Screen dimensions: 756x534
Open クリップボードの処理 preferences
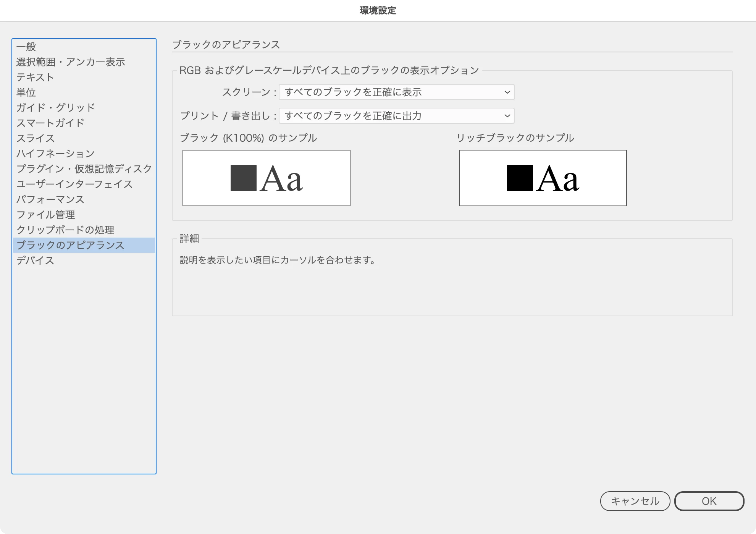pyautogui.click(x=65, y=230)
